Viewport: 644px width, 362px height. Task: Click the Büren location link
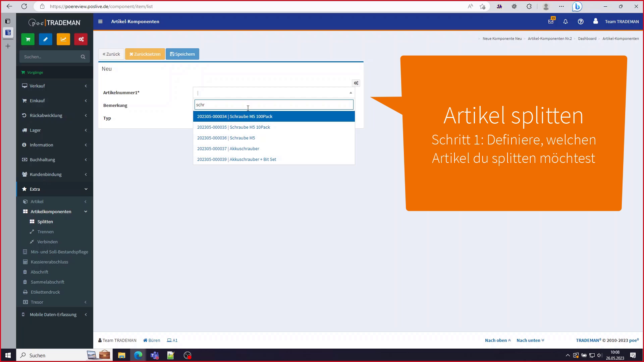coord(152,340)
